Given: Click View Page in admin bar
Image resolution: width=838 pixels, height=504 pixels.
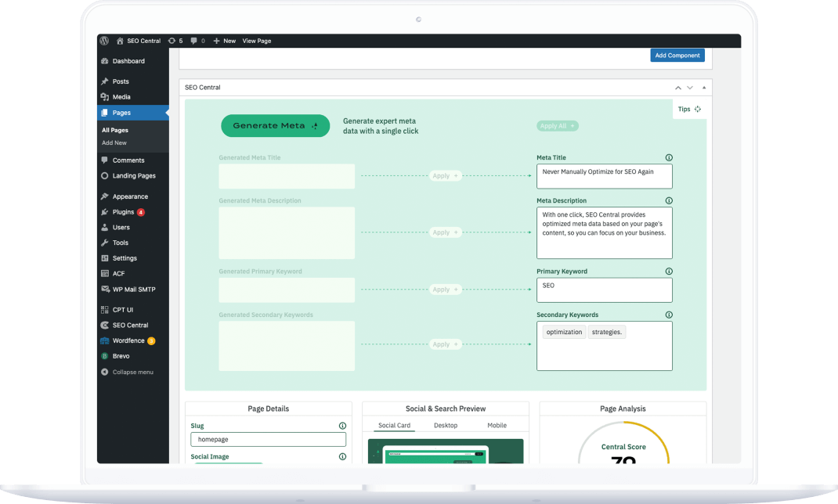Looking at the screenshot, I should pyautogui.click(x=257, y=41).
